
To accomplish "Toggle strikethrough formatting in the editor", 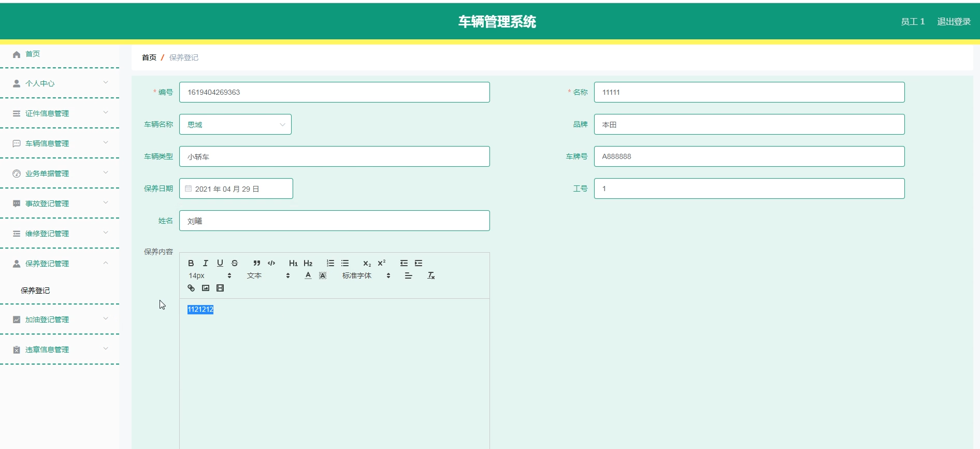I will pos(235,263).
